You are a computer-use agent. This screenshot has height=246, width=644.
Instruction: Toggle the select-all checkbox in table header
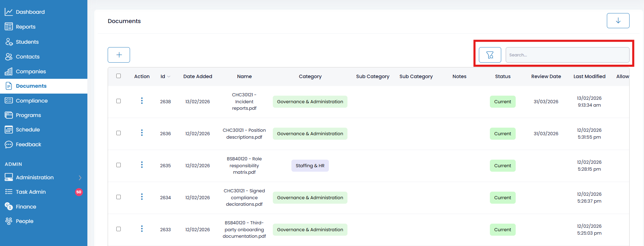(118, 76)
